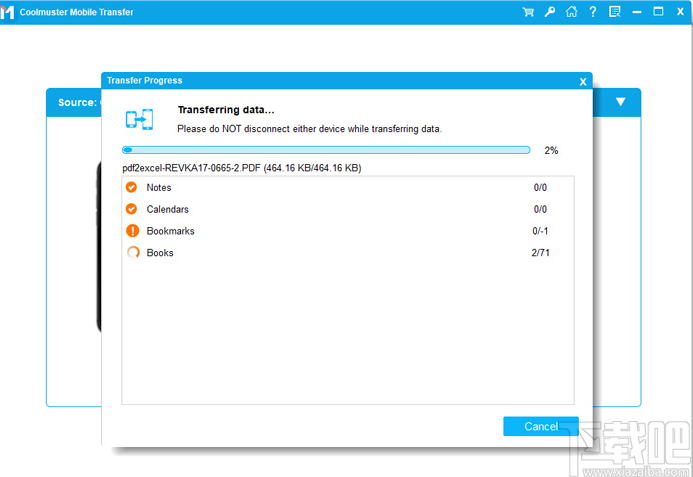Click the 2% progress value
This screenshot has width=693, height=477.
click(551, 150)
